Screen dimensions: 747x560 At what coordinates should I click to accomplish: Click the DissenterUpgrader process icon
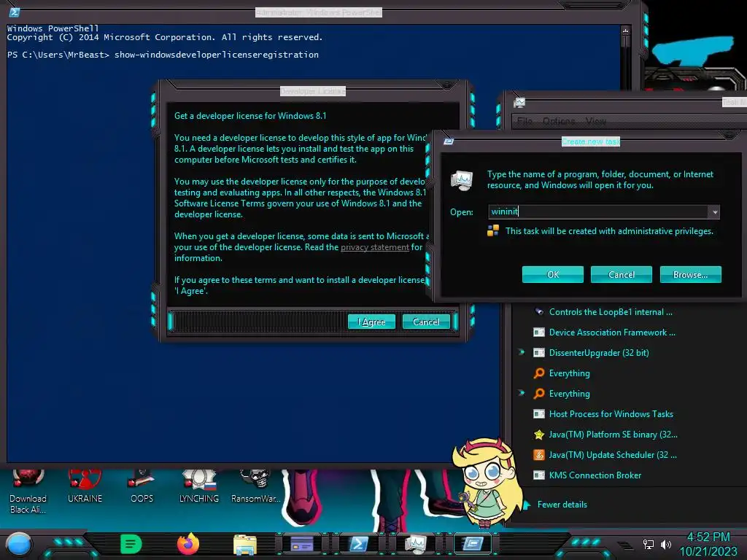tap(539, 353)
